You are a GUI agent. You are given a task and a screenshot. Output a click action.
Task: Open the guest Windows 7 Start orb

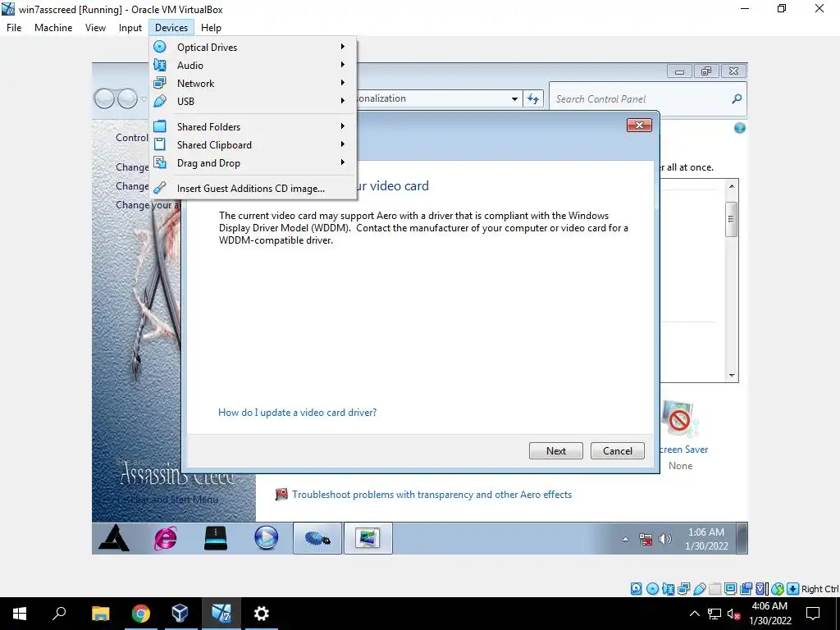(113, 538)
